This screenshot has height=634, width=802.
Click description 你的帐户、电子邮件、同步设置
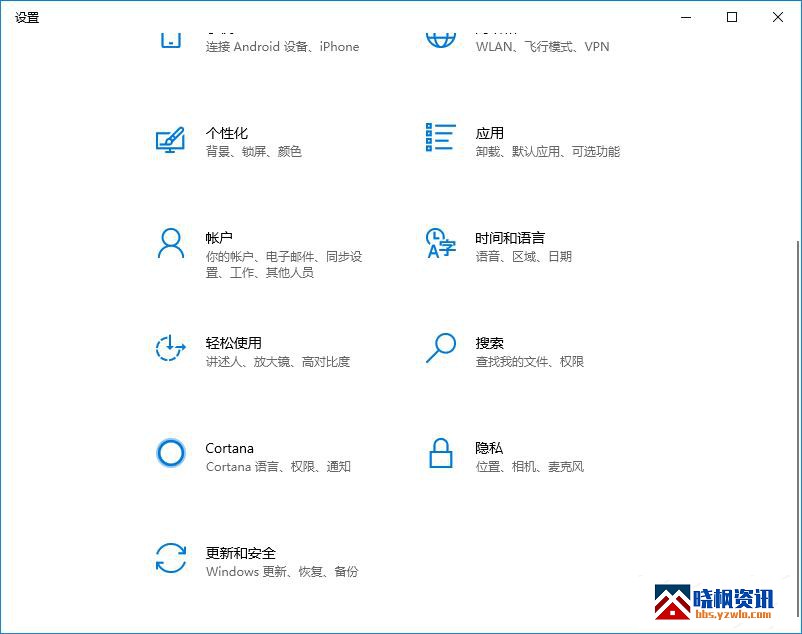coord(284,264)
